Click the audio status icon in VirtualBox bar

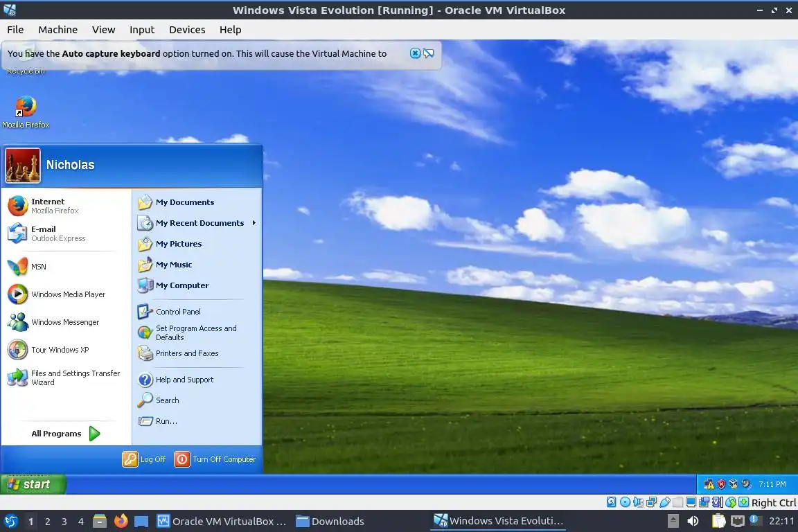click(x=638, y=502)
